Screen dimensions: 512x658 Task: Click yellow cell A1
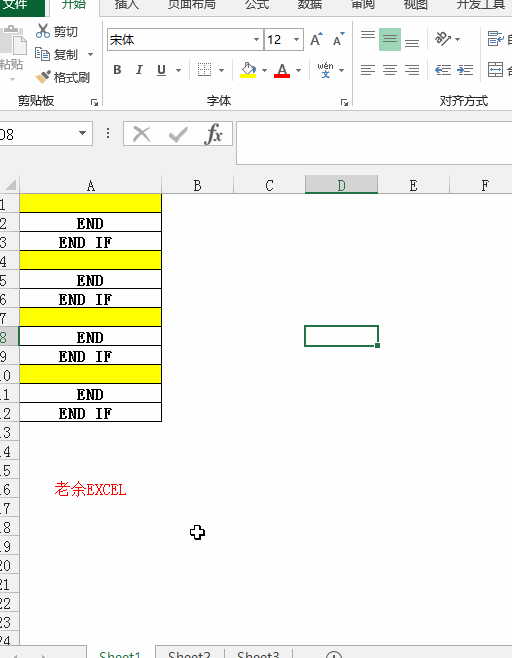click(91, 204)
